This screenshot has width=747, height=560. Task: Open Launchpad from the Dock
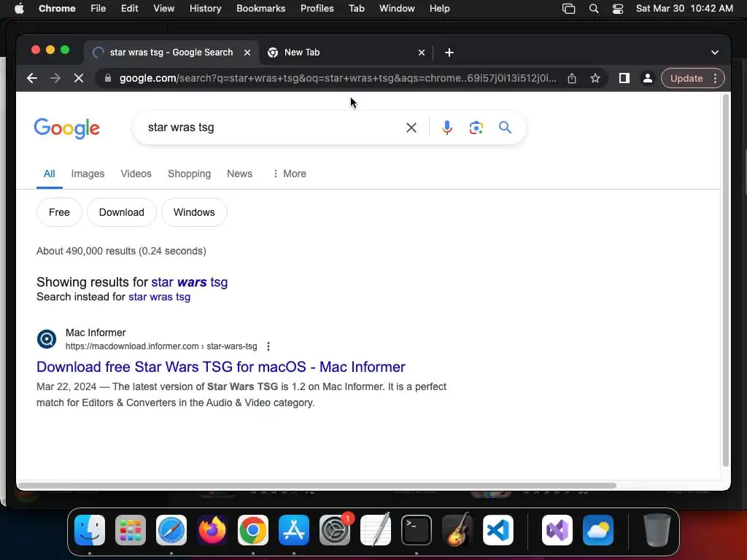tap(131, 530)
